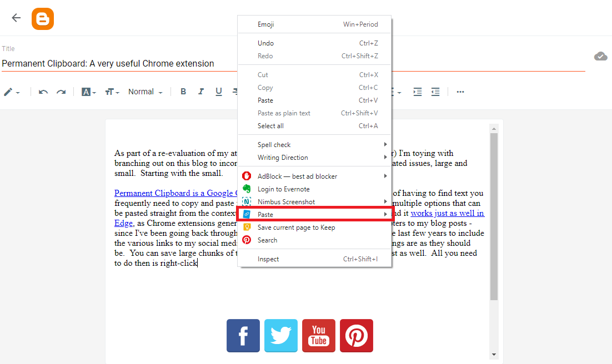The image size is (612, 364).
Task: Expand the Permanent Clipboard Paste submenu
Action: (314, 214)
